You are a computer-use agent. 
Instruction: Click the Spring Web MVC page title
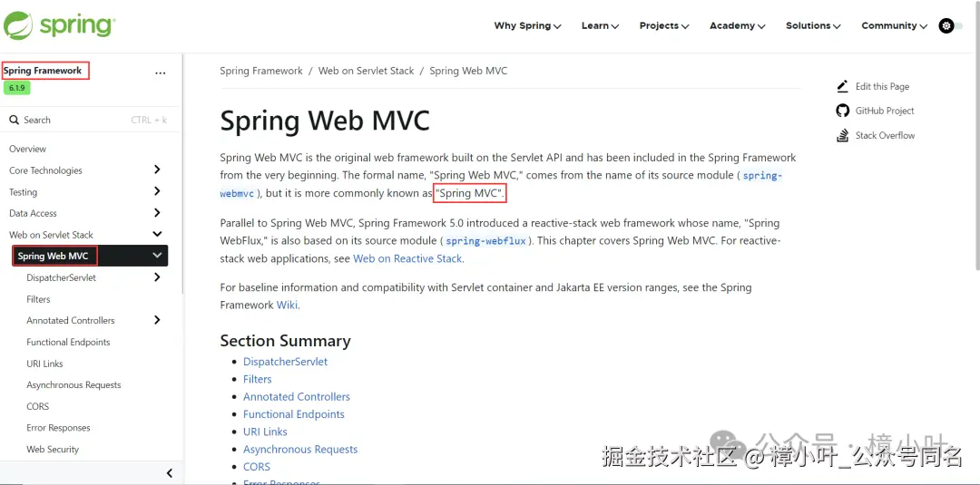[x=325, y=121]
